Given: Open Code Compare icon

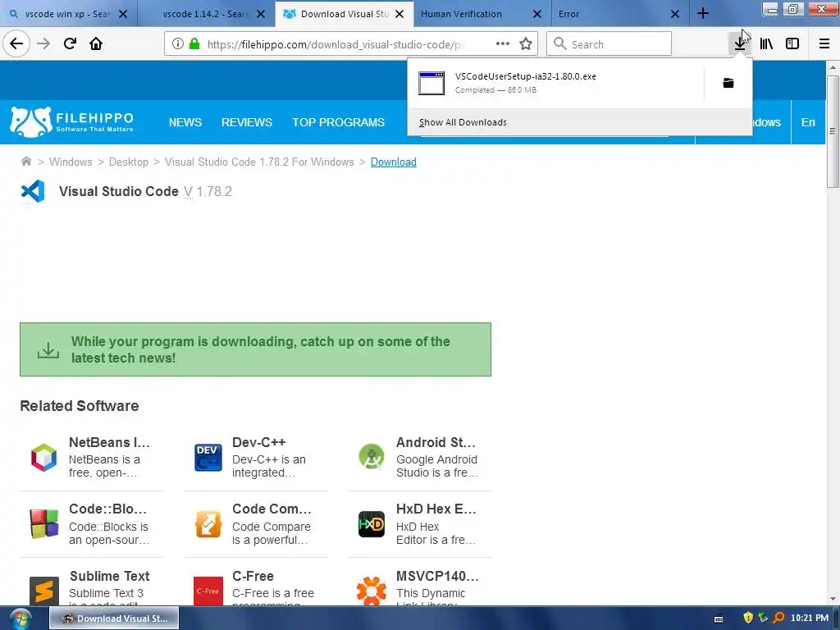Looking at the screenshot, I should tap(208, 524).
